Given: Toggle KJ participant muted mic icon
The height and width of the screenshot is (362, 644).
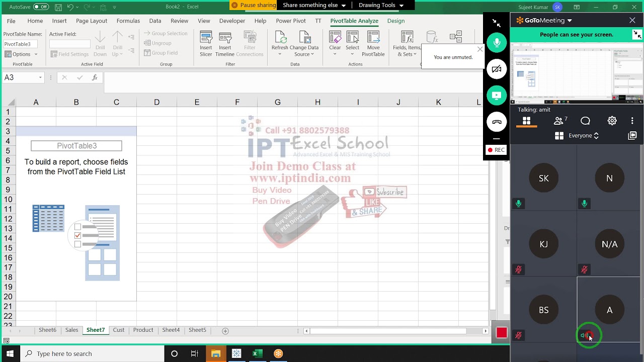Looking at the screenshot, I should coord(518,269).
